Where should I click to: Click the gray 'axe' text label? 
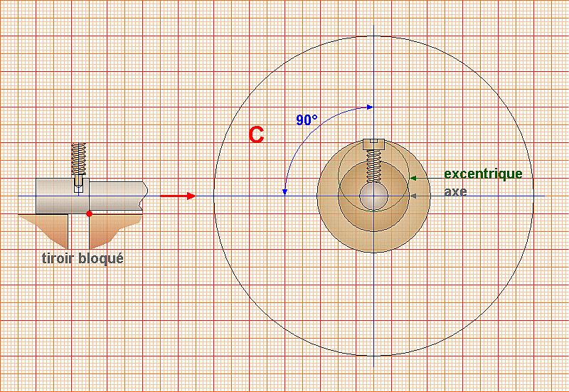coord(456,191)
